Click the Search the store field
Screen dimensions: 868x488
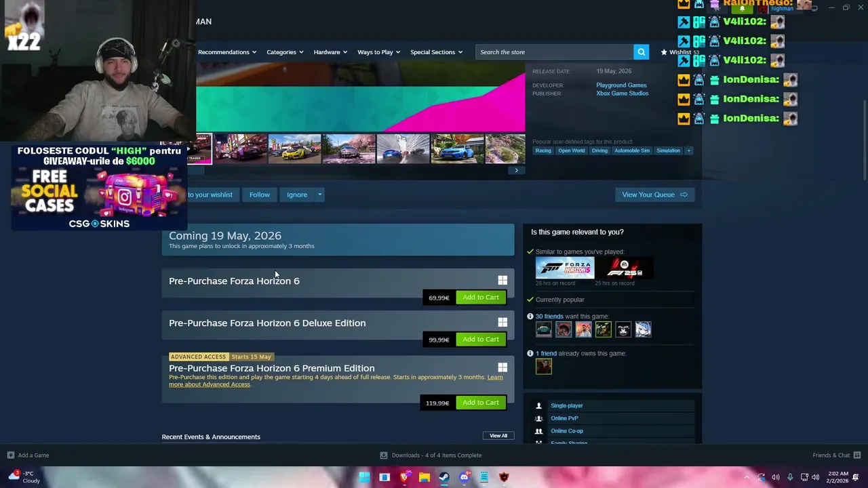tap(555, 52)
